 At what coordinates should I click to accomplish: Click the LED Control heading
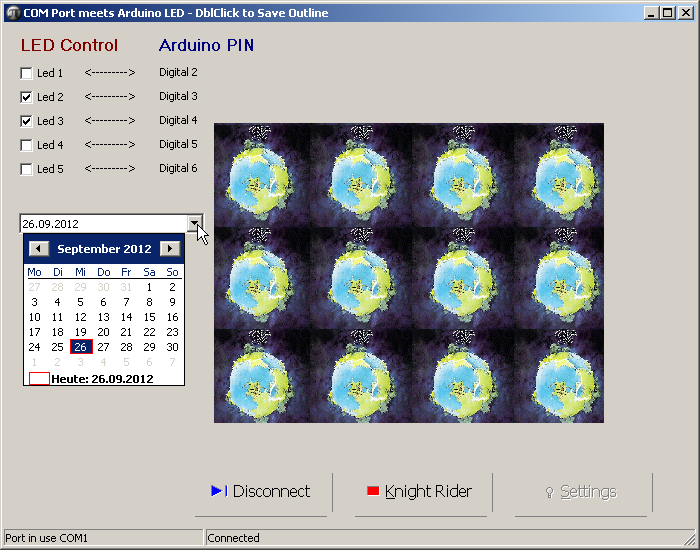[70, 45]
